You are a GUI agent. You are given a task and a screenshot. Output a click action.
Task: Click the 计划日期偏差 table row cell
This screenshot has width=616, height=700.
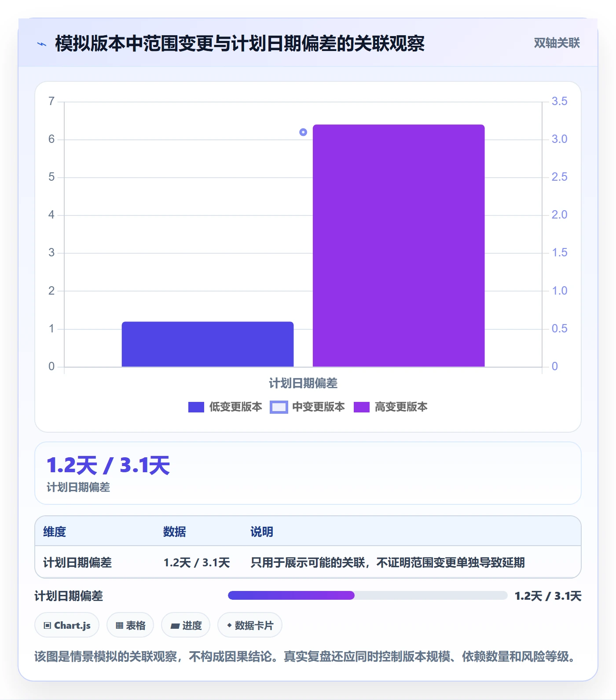pyautogui.click(x=77, y=562)
